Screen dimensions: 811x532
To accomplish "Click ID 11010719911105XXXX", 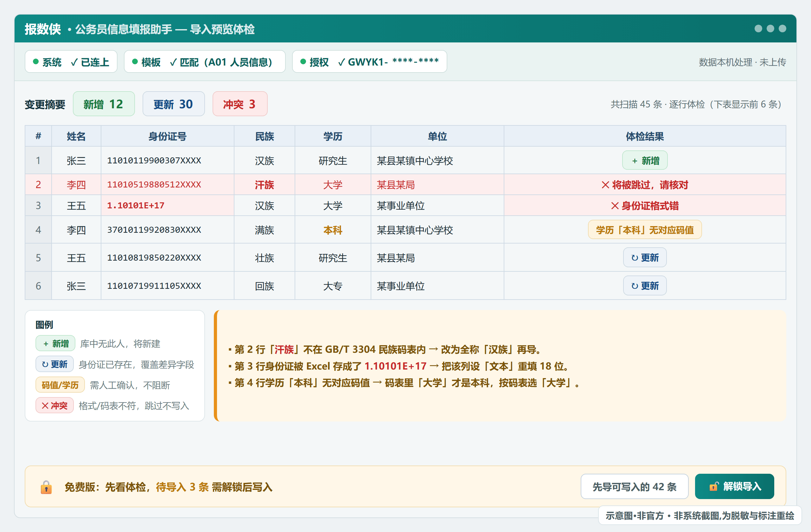I will click(154, 286).
